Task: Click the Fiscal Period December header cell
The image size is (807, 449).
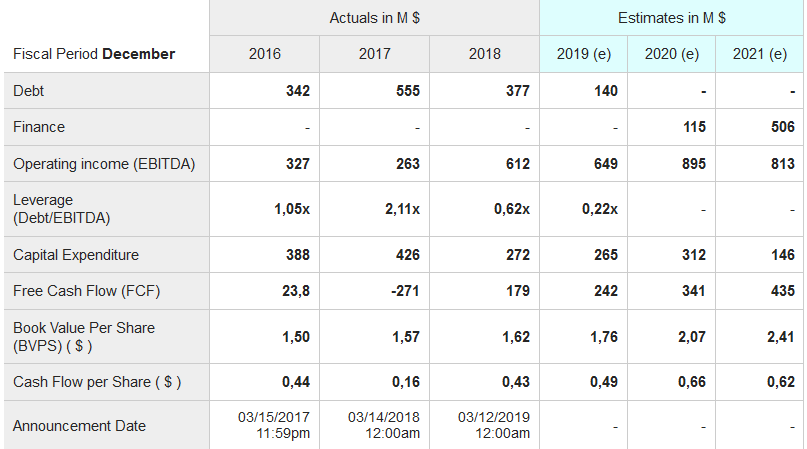Action: point(94,54)
